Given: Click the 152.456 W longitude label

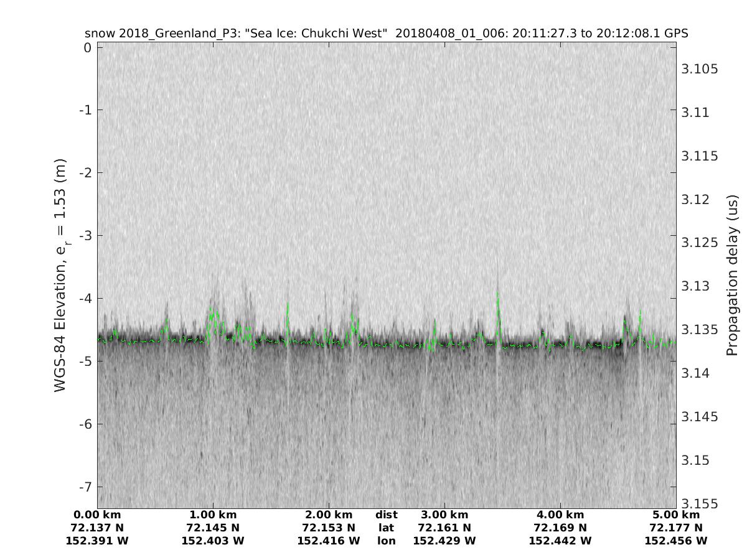Looking at the screenshot, I should tap(676, 541).
